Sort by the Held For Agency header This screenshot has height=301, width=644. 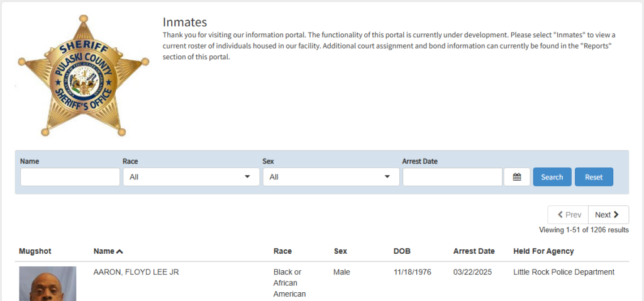pyautogui.click(x=543, y=251)
